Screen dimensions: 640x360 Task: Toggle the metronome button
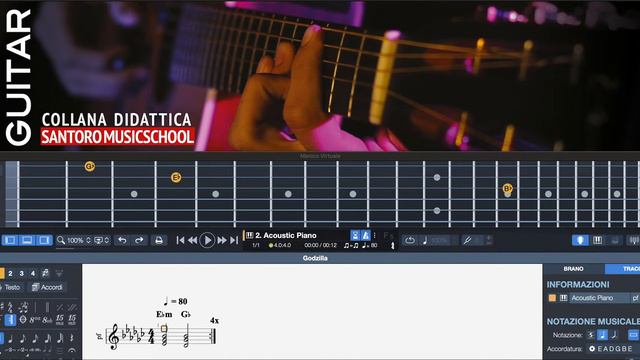366,235
